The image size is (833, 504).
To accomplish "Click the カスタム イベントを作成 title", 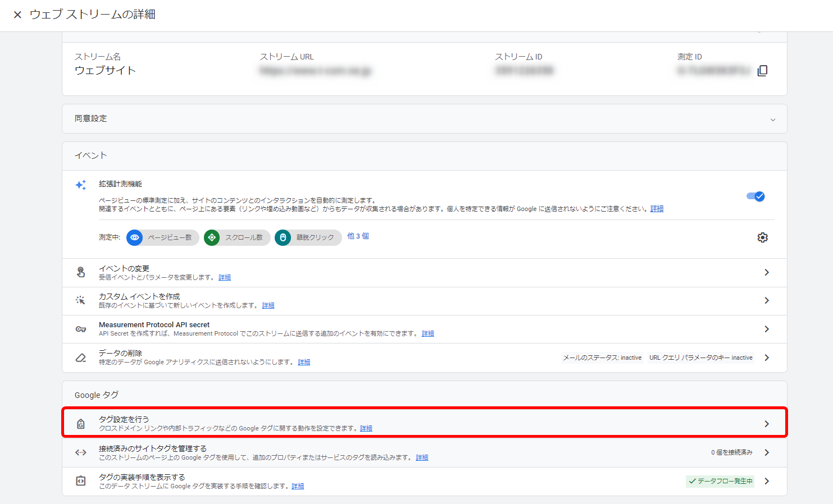I will (139, 296).
